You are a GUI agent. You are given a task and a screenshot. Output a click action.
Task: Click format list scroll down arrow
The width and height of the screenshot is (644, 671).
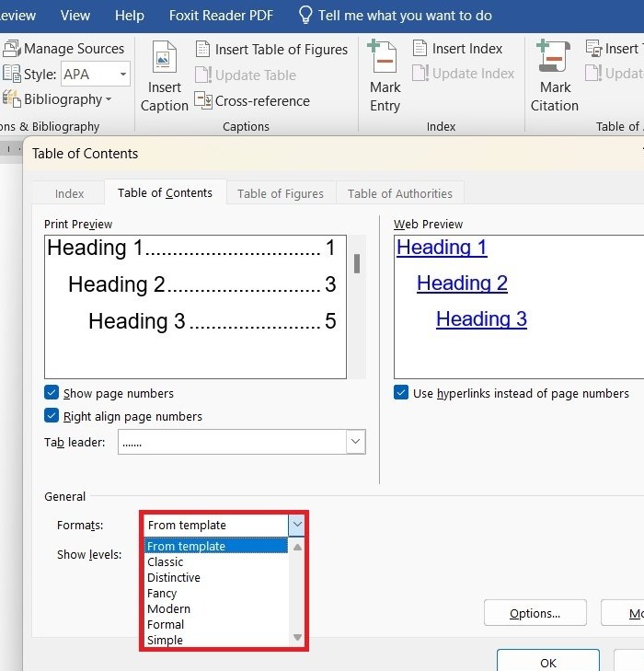[x=298, y=637]
